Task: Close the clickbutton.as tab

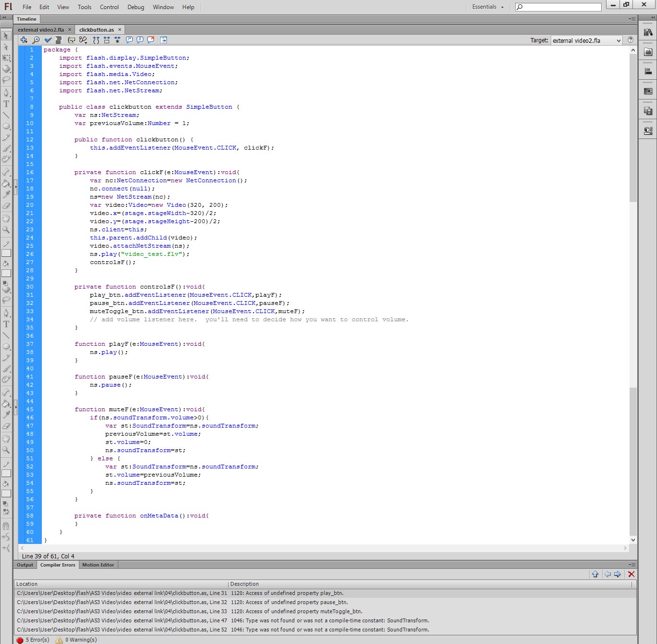Action: pos(120,30)
